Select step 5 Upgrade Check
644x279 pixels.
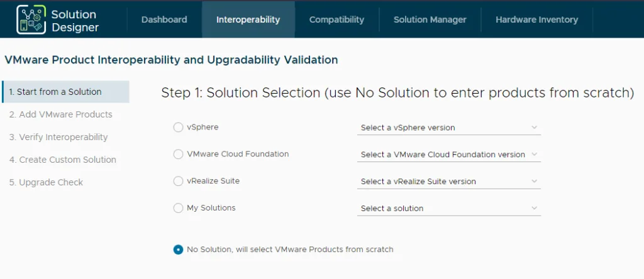pyautogui.click(x=47, y=182)
